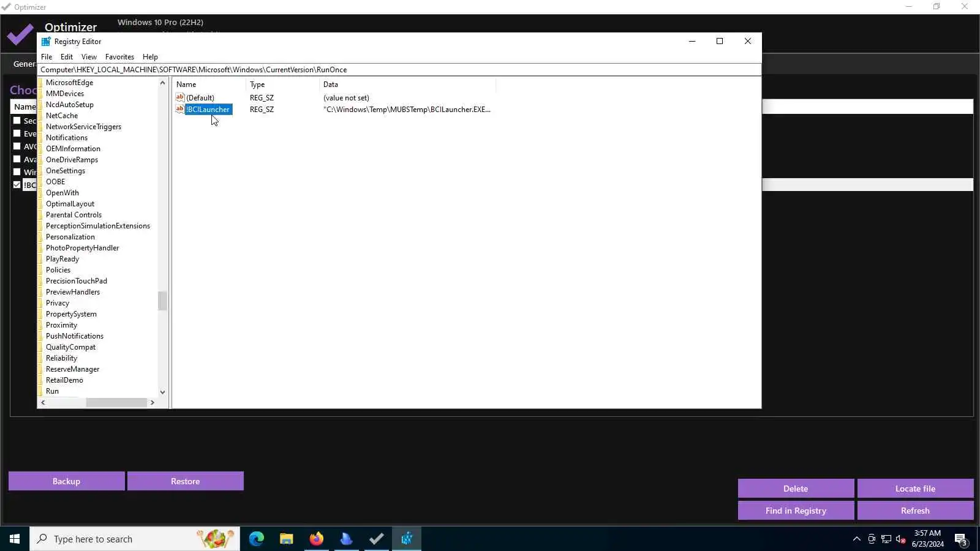Click the Find in Registry button

click(796, 511)
